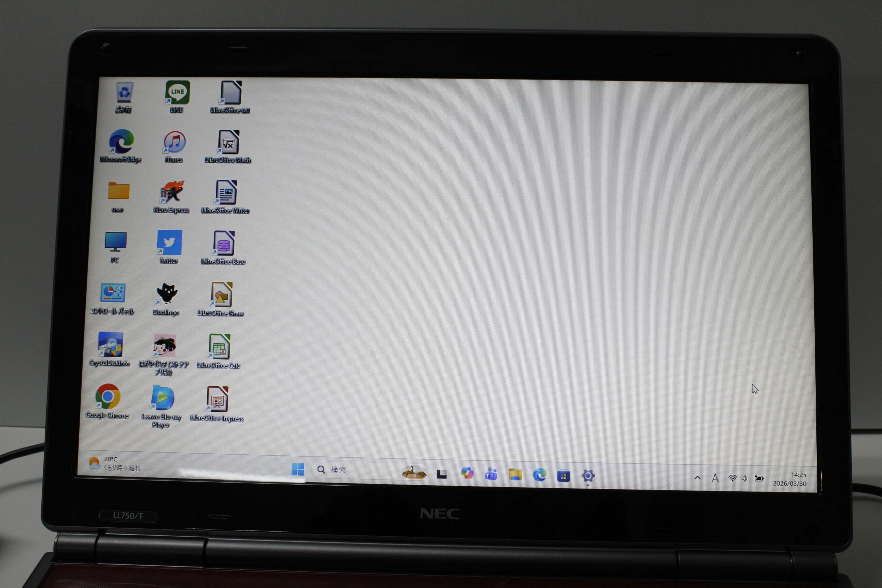Select the LibreOffice Writer icon

tap(226, 192)
